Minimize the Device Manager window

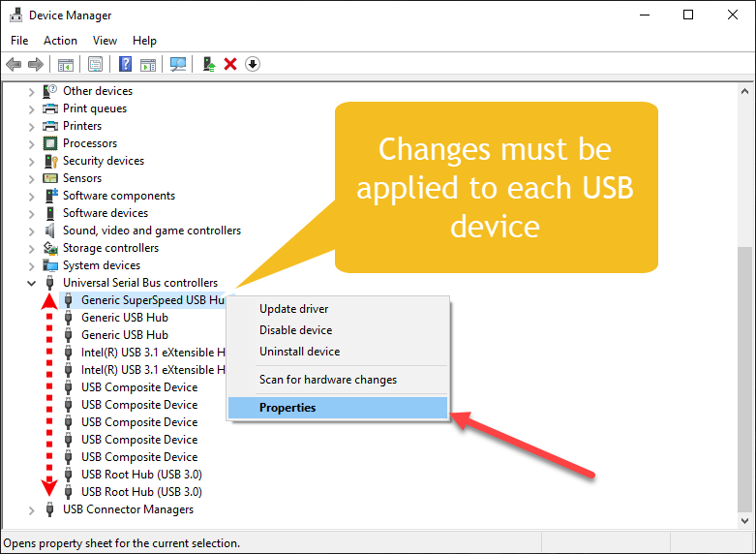(x=645, y=15)
